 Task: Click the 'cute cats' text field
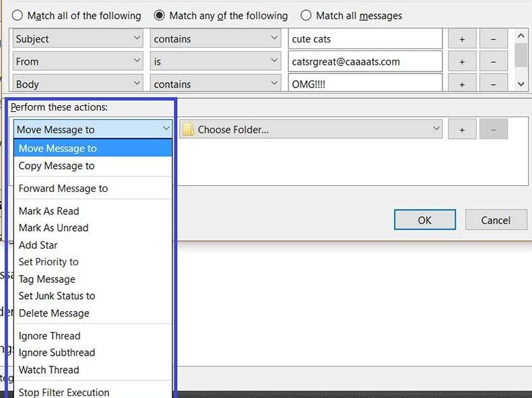pyautogui.click(x=366, y=38)
